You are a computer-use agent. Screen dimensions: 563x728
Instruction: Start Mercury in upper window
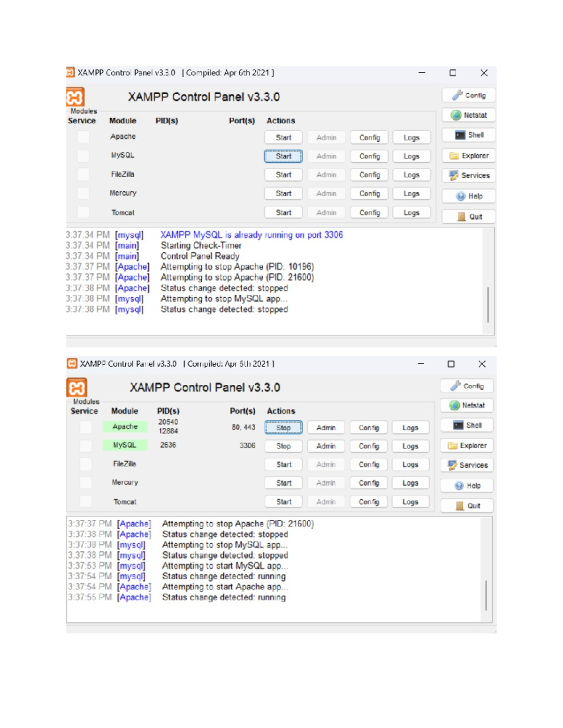283,194
